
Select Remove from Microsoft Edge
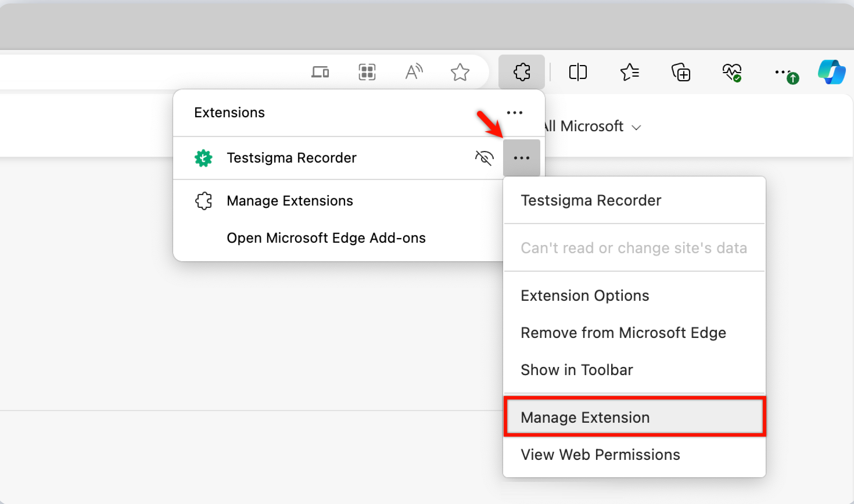(634, 333)
